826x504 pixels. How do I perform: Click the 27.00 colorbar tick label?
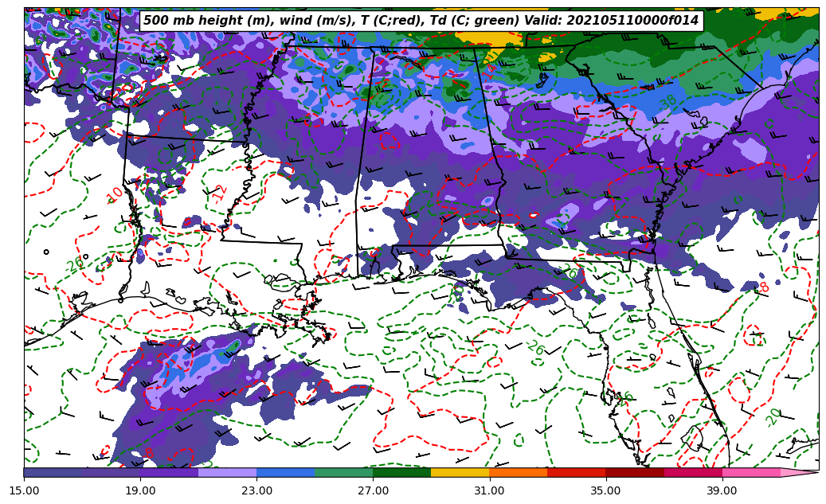373,490
